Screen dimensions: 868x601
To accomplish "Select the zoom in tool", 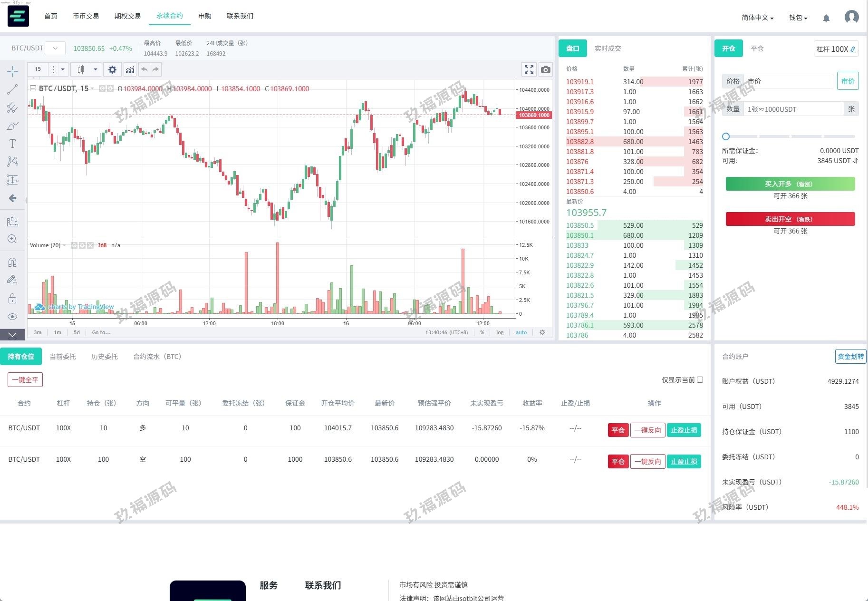I will point(12,239).
